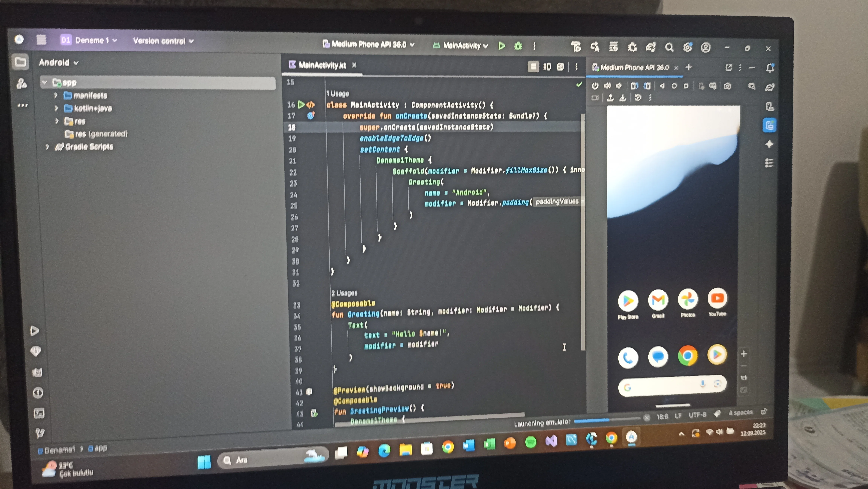The height and width of the screenshot is (489, 868).
Task: Open the Terminal tool window icon
Action: click(39, 413)
